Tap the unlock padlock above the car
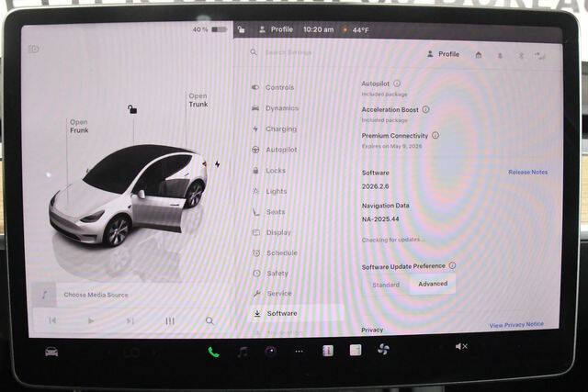This screenshot has height=392, width=588. click(x=132, y=109)
